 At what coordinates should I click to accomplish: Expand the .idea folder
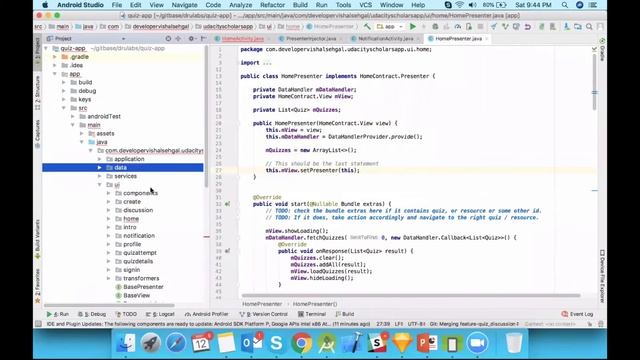click(55, 65)
